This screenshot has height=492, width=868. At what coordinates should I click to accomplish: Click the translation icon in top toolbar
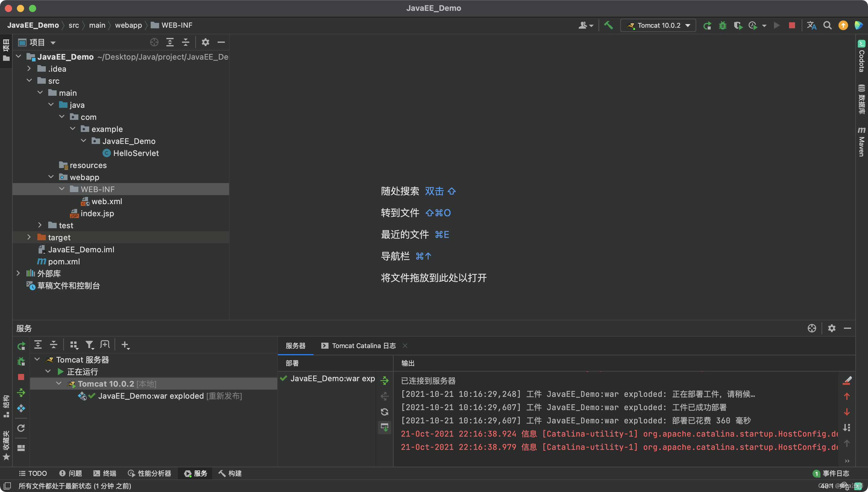(x=811, y=25)
